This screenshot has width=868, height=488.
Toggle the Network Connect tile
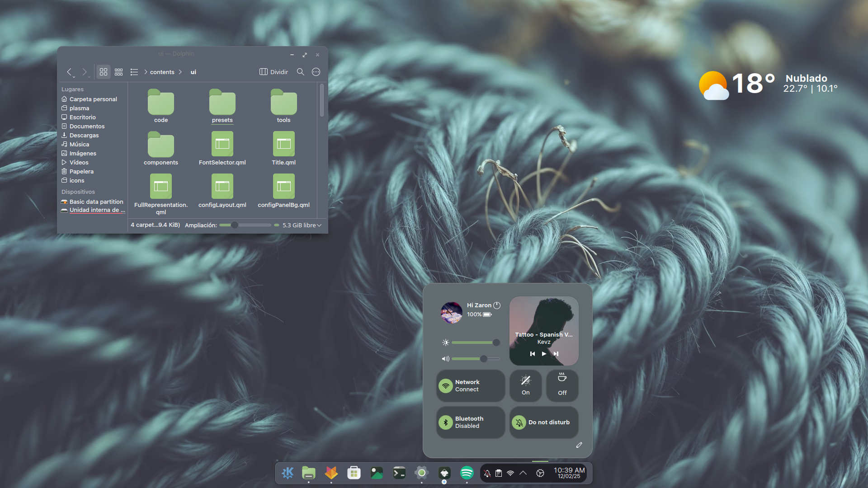470,386
